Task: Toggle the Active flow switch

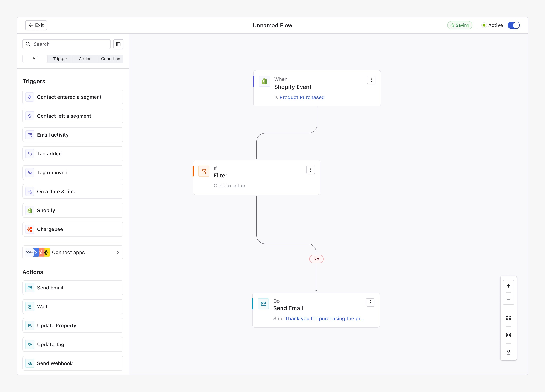Action: (513, 25)
